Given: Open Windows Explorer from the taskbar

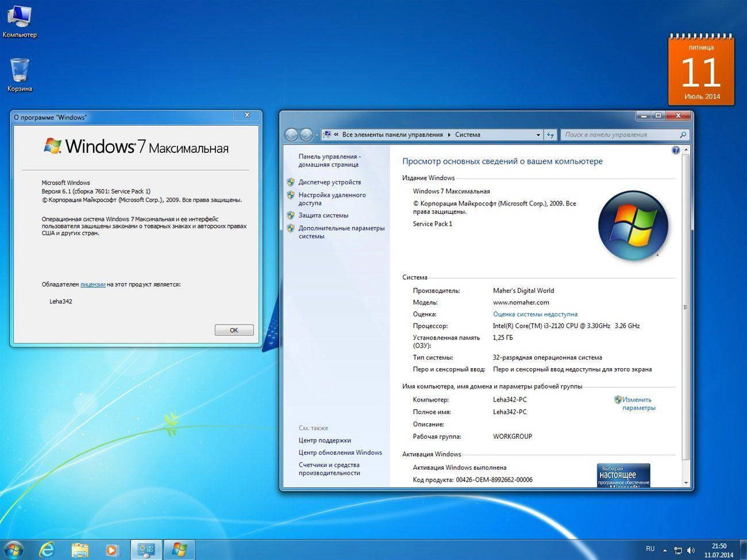Looking at the screenshot, I should coord(80,550).
